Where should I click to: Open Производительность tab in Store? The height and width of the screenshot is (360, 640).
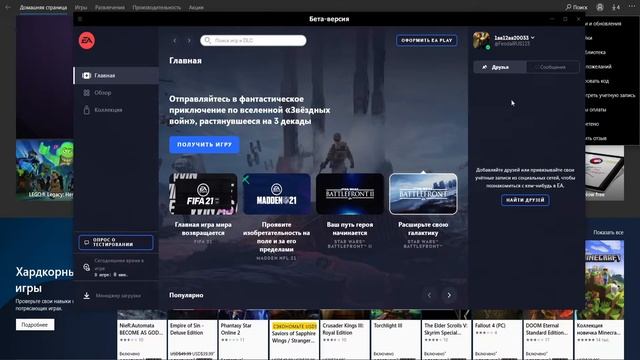156,7
